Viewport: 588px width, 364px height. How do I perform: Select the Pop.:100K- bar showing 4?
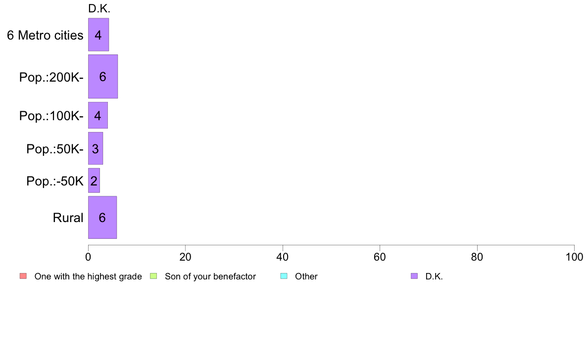tap(98, 115)
